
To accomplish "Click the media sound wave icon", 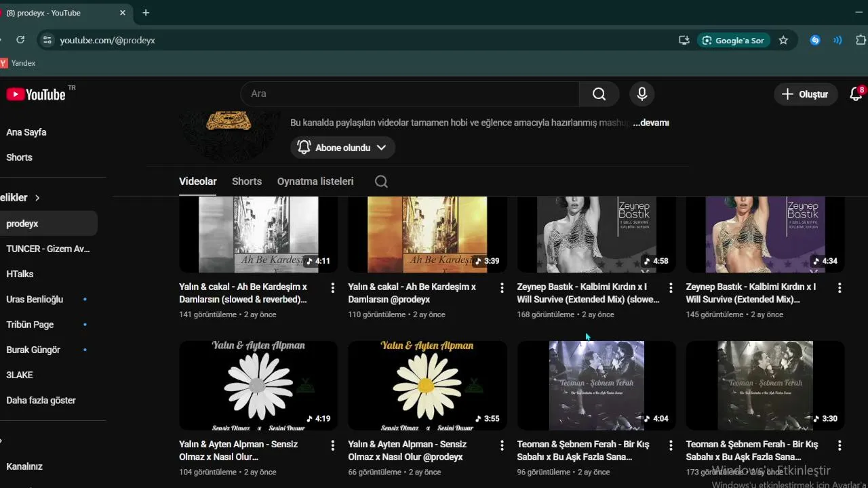I will point(837,40).
